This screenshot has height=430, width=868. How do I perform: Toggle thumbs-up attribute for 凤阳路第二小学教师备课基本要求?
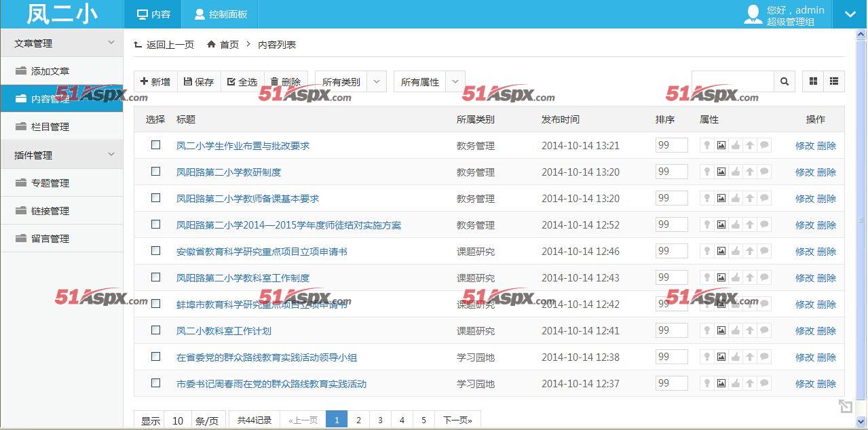coord(736,198)
